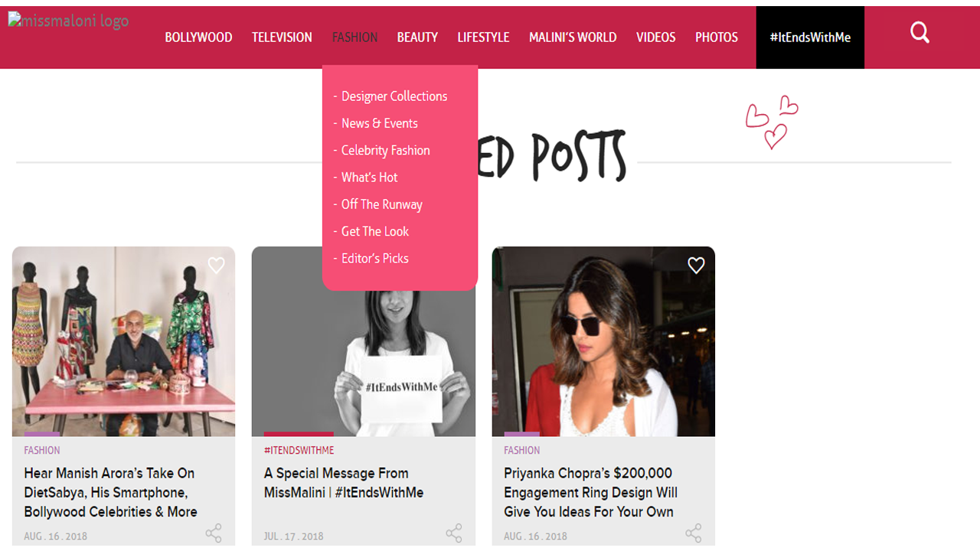Select the Fashion menu item
980x551 pixels.
354,37
